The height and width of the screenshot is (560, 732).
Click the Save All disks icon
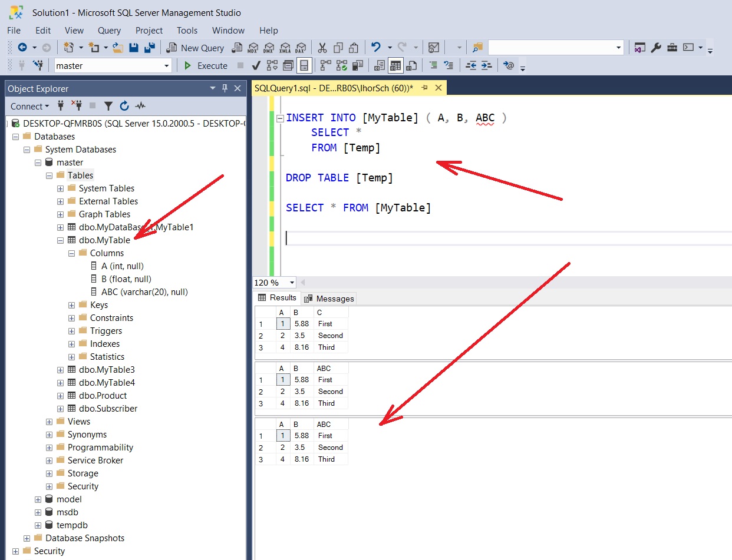(150, 48)
